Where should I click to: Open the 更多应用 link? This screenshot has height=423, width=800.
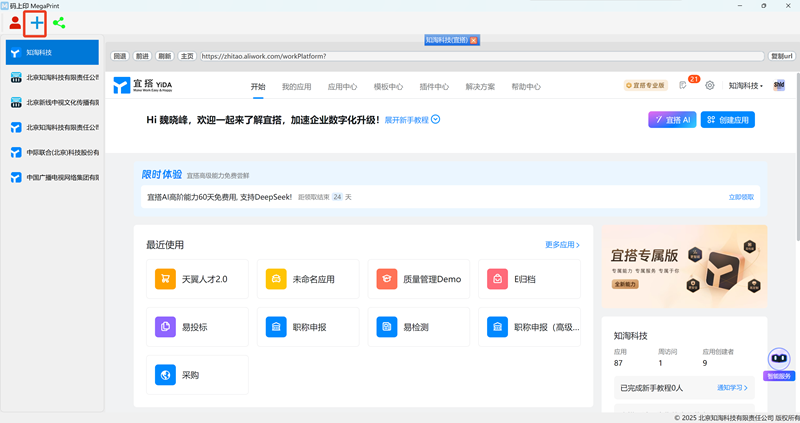click(562, 245)
